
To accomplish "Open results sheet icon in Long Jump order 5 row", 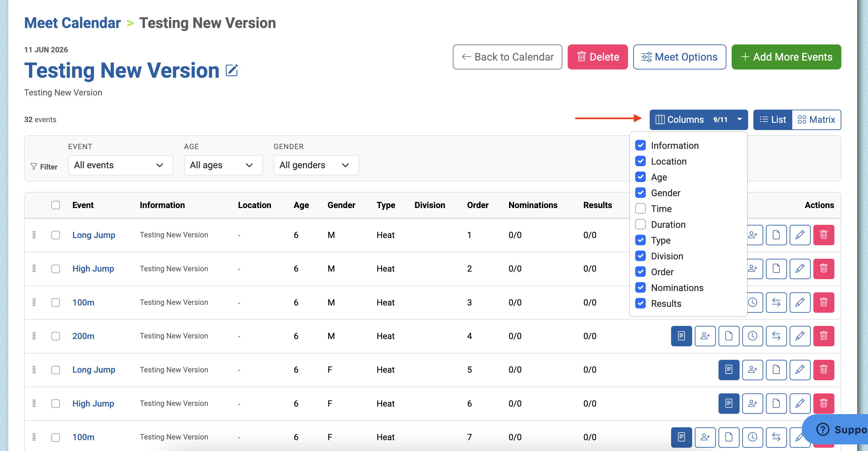I will tap(729, 369).
